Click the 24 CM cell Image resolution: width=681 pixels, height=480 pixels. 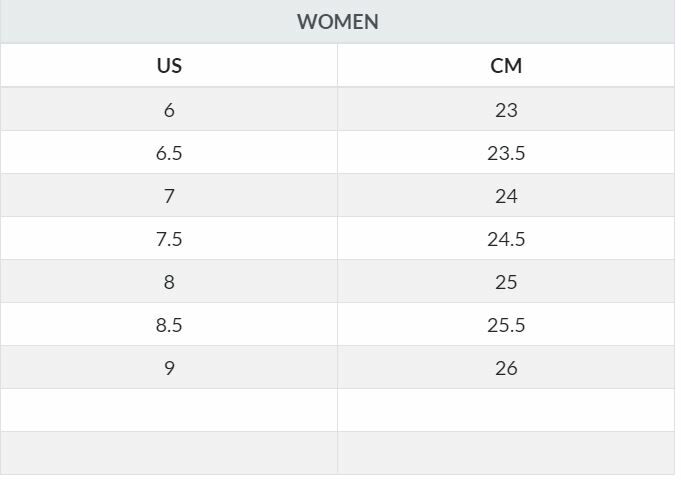[506, 195]
